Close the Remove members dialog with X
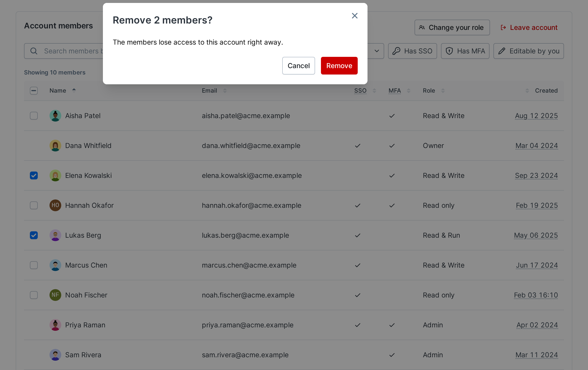 pyautogui.click(x=355, y=16)
